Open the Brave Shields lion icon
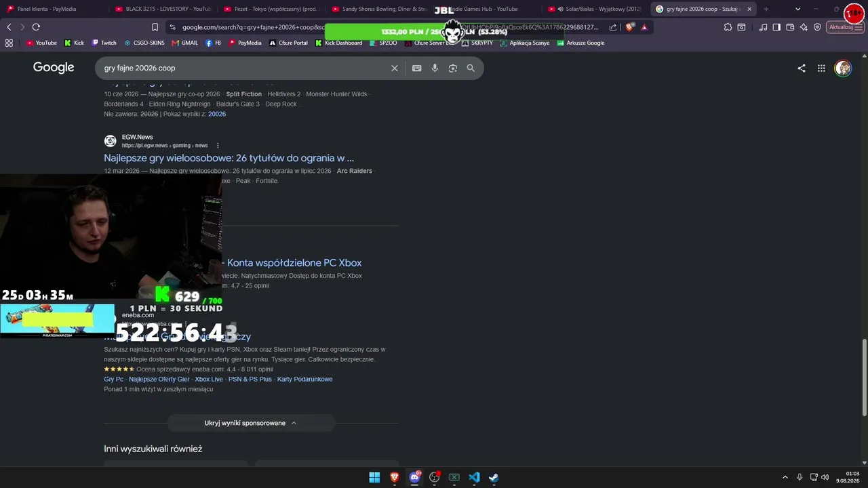This screenshot has height=488, width=868. click(630, 27)
